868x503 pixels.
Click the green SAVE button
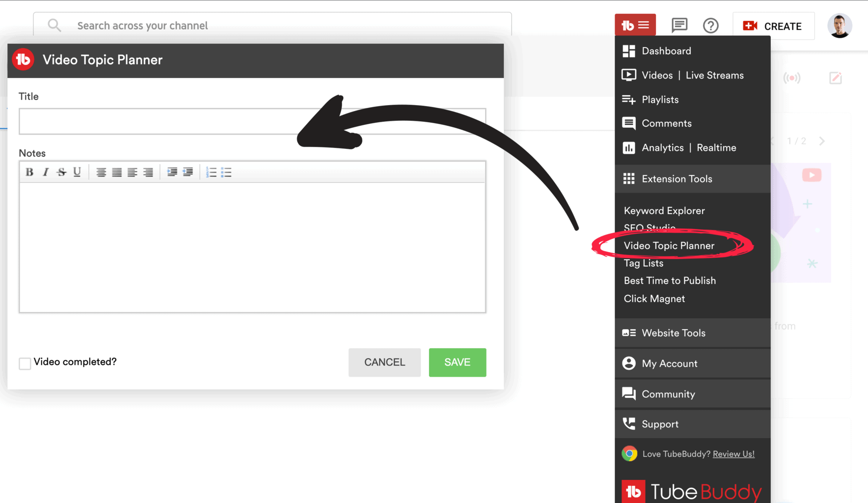click(458, 363)
